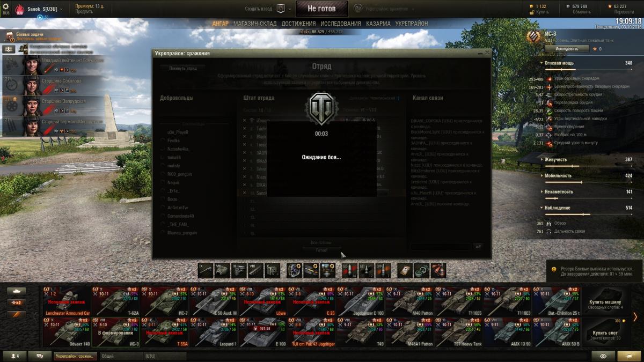Open the fire extinguisher consumable slot

438,270
